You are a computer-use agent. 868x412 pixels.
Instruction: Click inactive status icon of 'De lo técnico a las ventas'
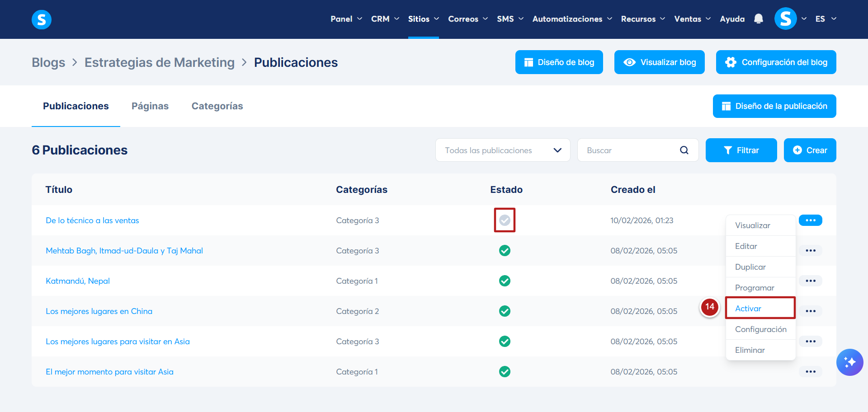click(505, 220)
